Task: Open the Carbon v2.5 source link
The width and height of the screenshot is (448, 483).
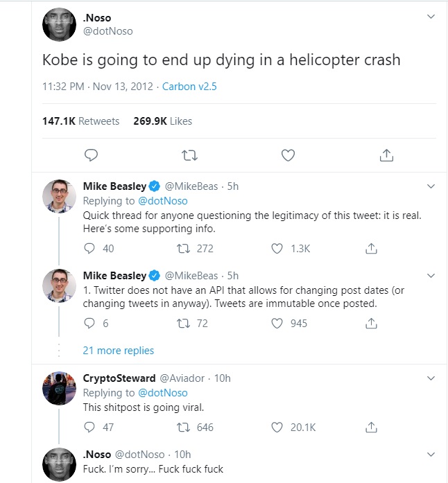Action: 189,87
